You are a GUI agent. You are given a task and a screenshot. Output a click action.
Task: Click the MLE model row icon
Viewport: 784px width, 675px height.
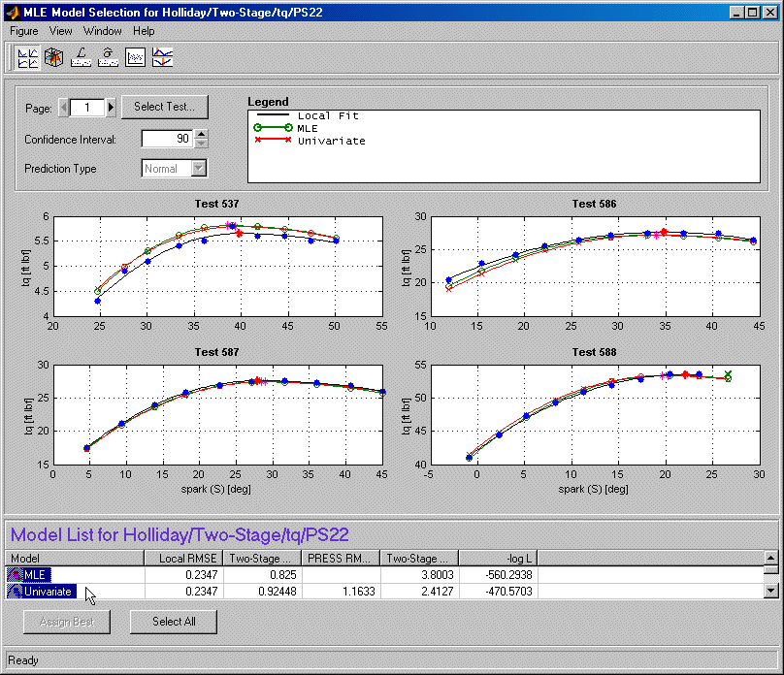[x=15, y=575]
